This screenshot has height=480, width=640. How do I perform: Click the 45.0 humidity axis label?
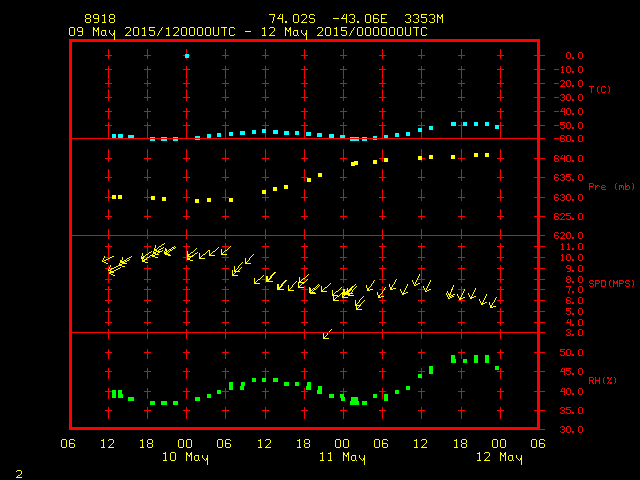(571, 372)
